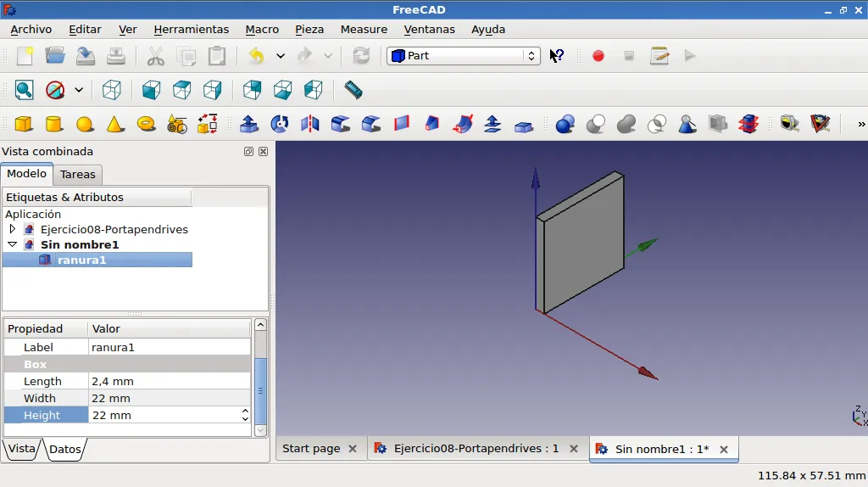
Task: Click the Revolve tool icon
Action: tap(280, 124)
